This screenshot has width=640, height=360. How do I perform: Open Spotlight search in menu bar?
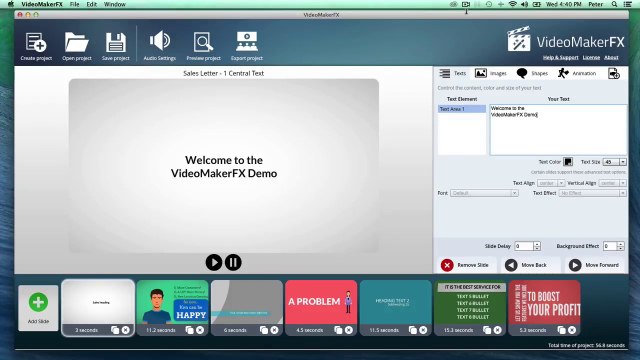(x=614, y=4)
